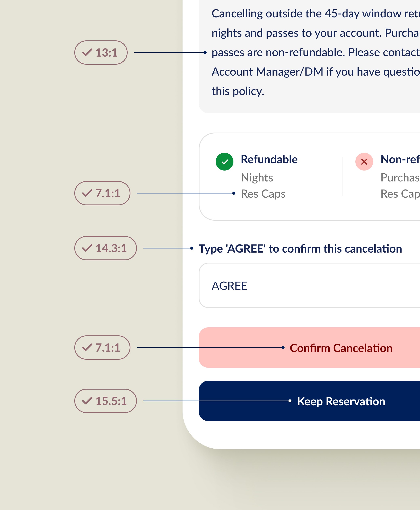Image resolution: width=420 pixels, height=510 pixels.
Task: Click the cancellation policy paragraph text
Action: coord(316,52)
